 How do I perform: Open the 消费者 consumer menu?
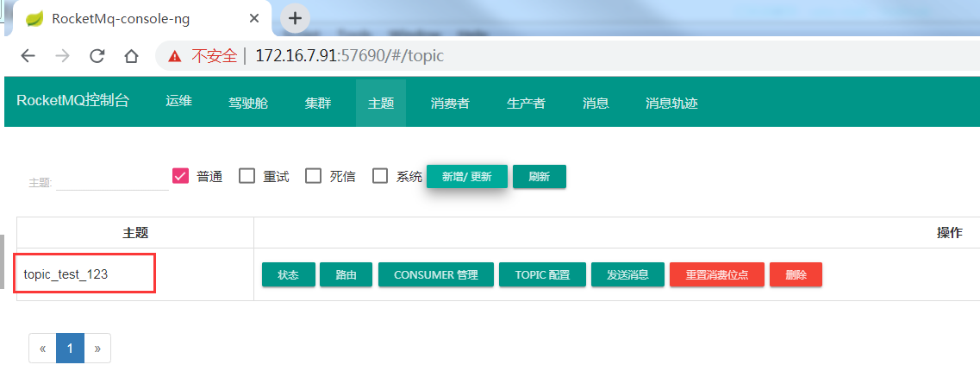point(450,104)
